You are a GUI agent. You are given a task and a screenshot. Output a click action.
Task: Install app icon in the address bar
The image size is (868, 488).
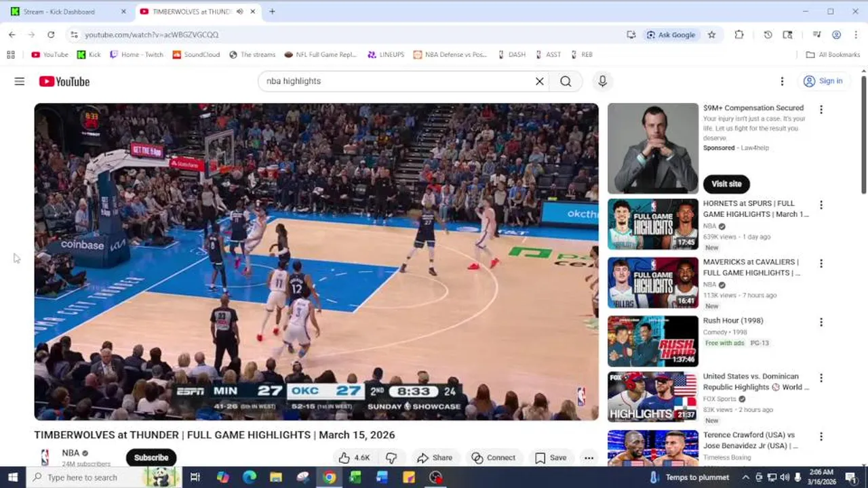[631, 35]
